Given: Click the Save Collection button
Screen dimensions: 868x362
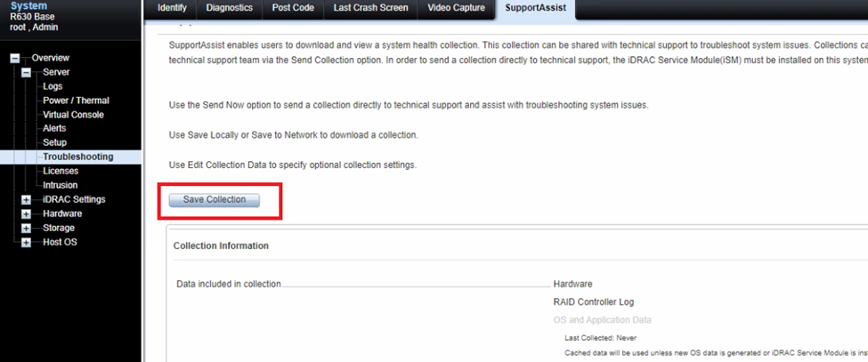Looking at the screenshot, I should [x=215, y=200].
